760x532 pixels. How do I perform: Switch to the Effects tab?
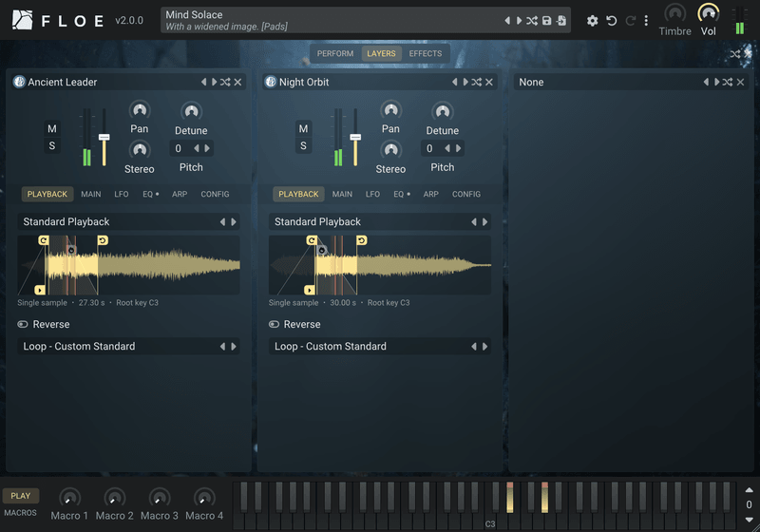pos(425,53)
